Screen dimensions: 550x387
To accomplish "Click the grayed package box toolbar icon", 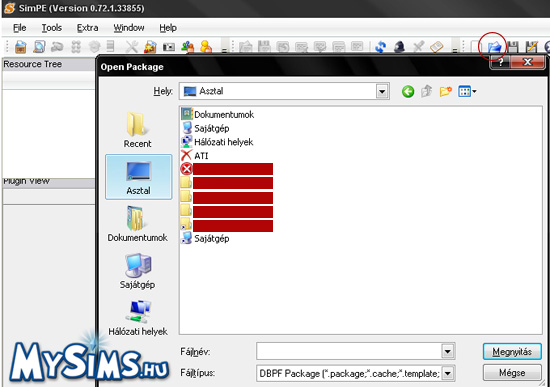I will [x=94, y=46].
